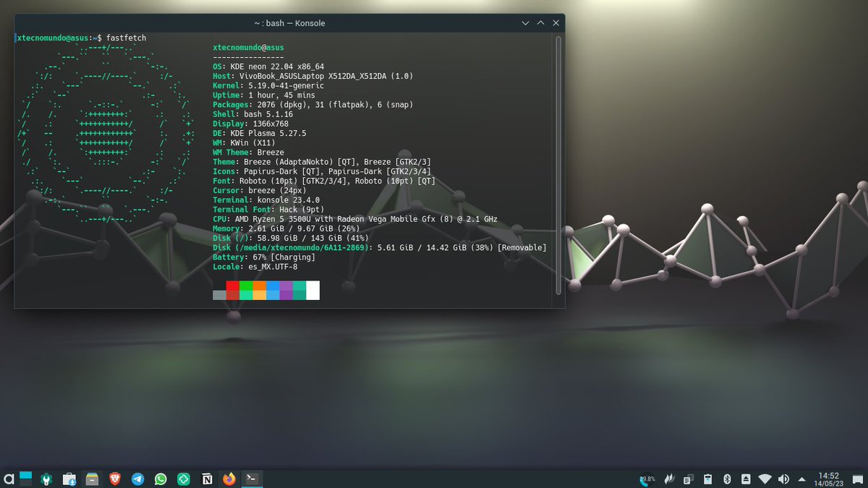
Task: Click the 'Terminal Font: Hack (9pt)' line
Action: coord(268,210)
